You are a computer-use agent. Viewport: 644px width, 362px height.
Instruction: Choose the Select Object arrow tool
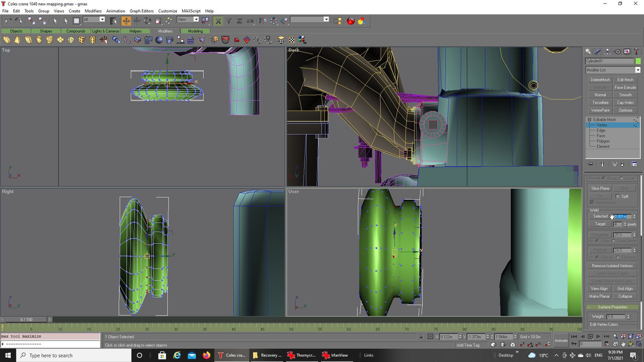click(x=55, y=21)
